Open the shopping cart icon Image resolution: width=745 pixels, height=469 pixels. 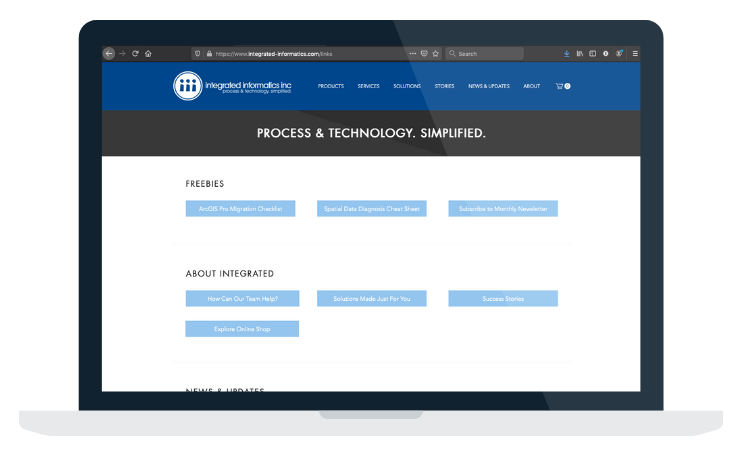pos(563,86)
